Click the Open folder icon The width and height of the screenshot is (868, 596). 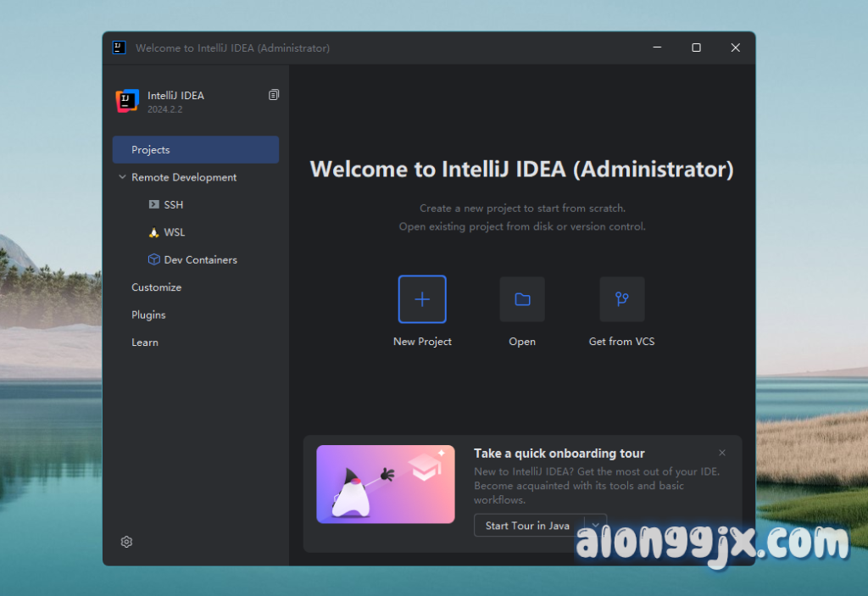[522, 299]
